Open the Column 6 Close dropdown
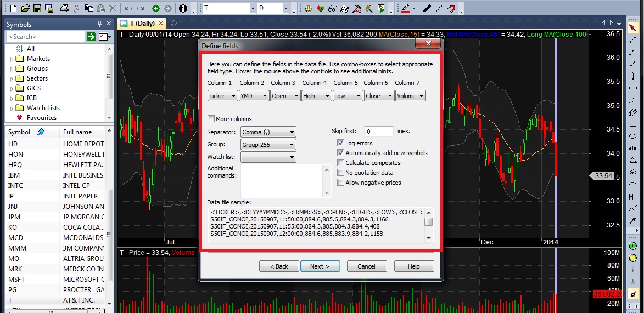The height and width of the screenshot is (313, 644). [x=379, y=96]
